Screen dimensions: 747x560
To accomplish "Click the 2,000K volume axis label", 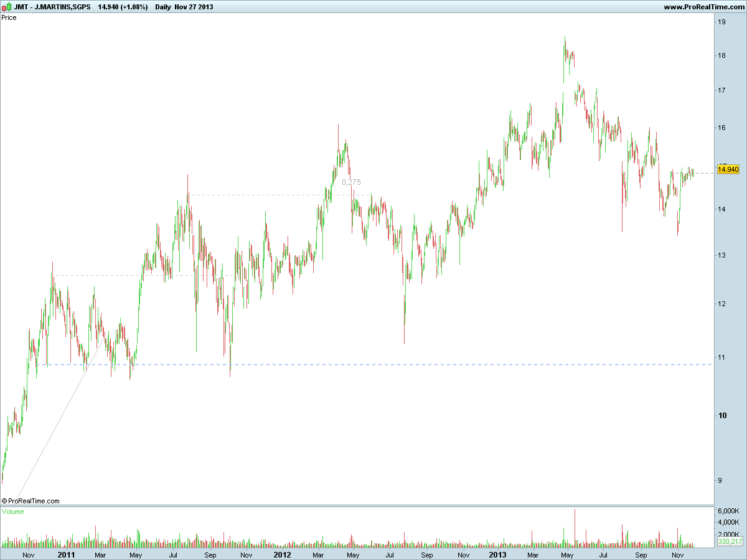I will click(728, 534).
